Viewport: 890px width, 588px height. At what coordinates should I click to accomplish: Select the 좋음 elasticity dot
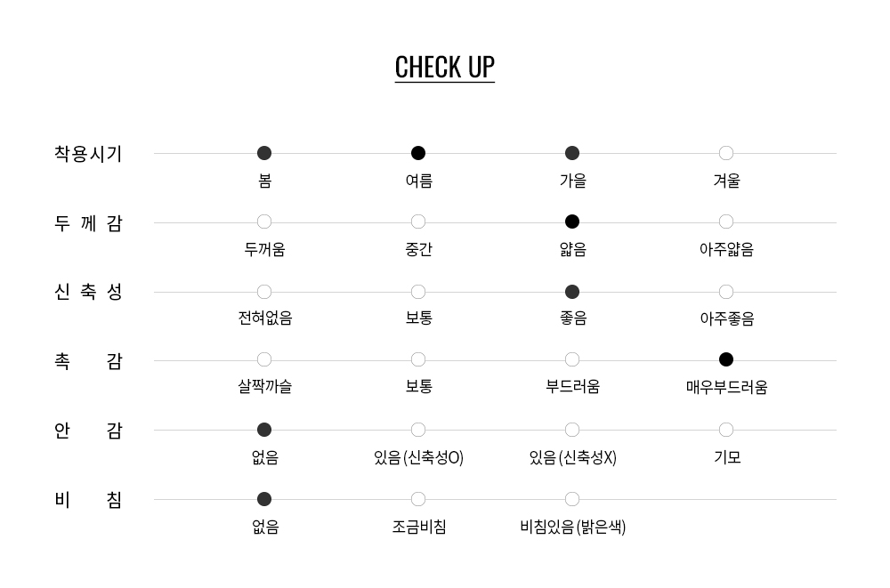coord(572,292)
